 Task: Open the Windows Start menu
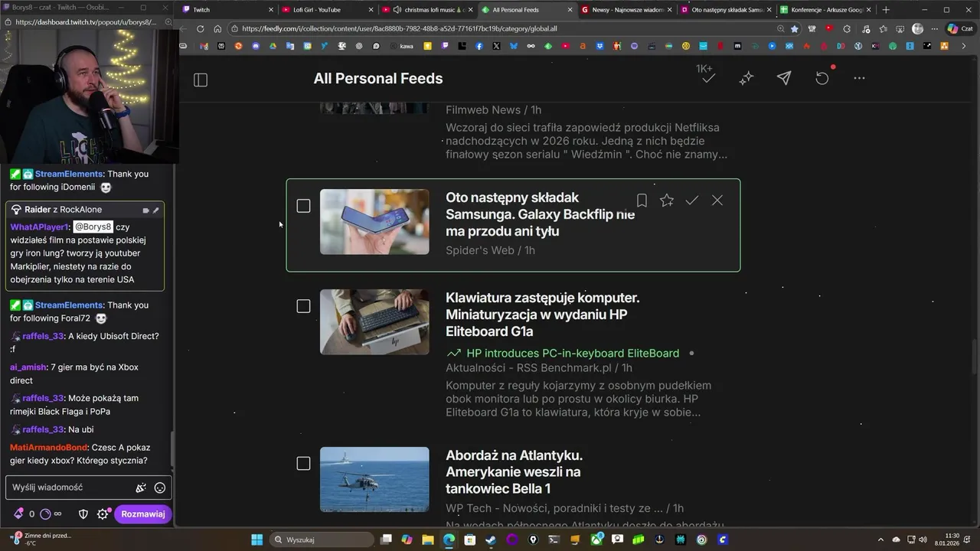[256, 540]
